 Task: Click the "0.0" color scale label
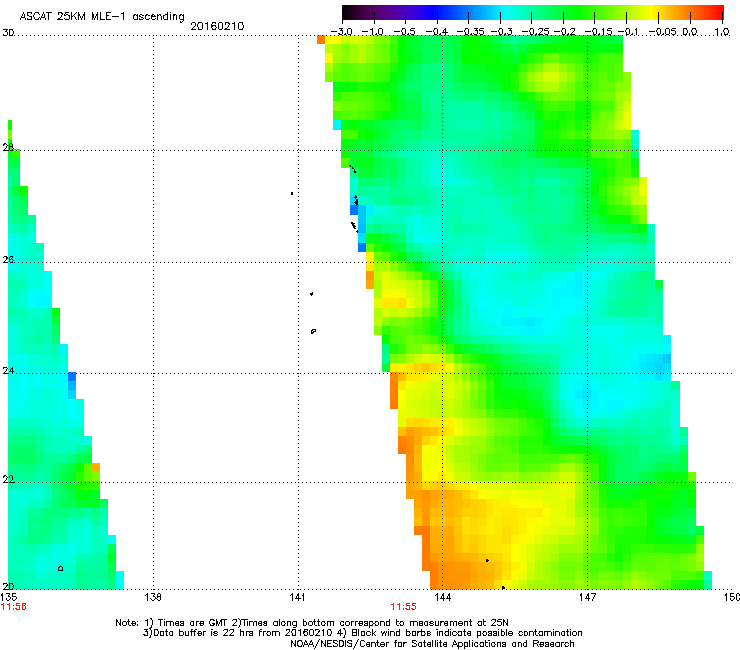(x=690, y=32)
